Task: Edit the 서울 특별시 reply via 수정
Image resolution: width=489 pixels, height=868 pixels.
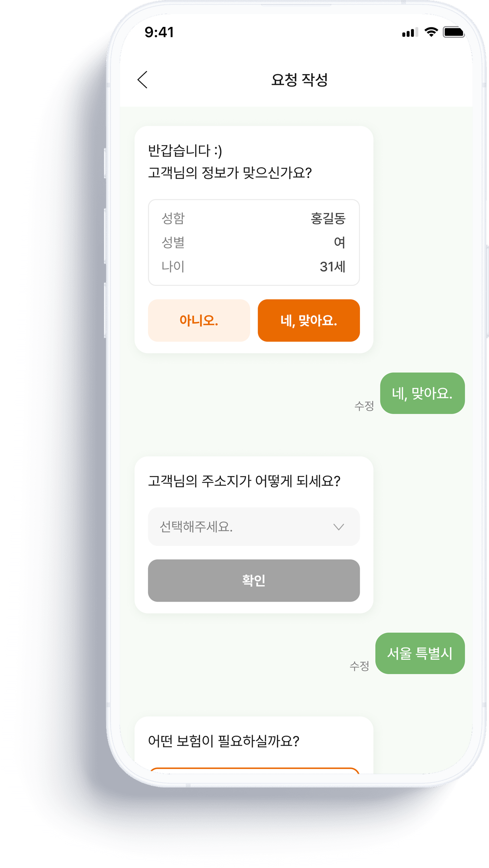Action: tap(359, 666)
